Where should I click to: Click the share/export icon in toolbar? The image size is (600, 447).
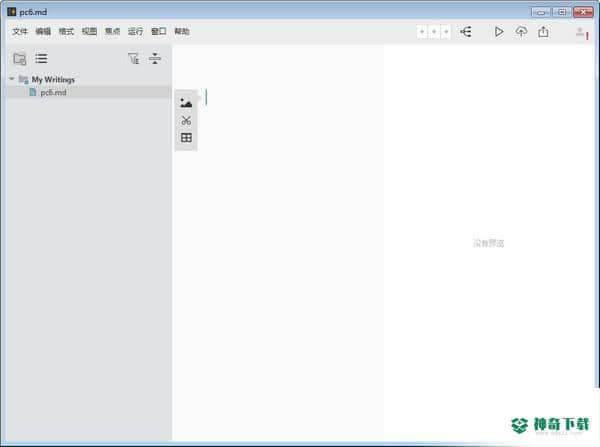click(543, 32)
